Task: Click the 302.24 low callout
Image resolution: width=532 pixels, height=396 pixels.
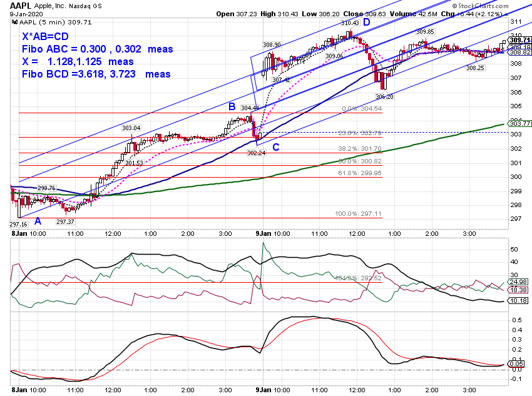Action: (x=257, y=153)
